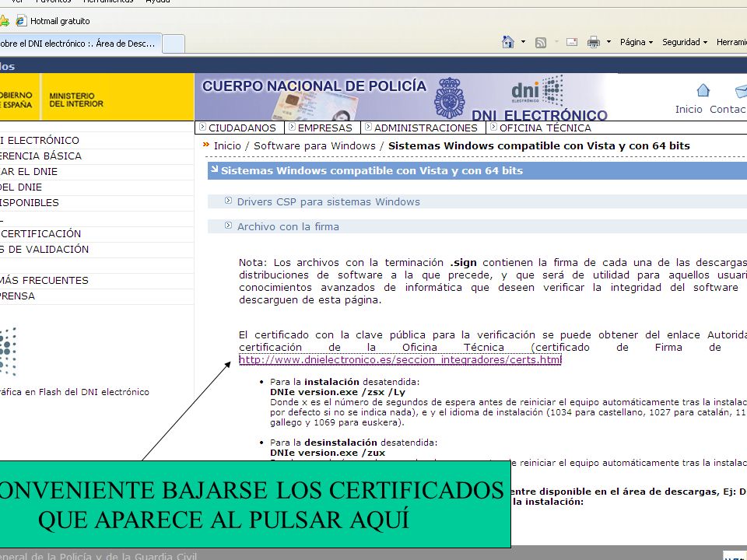
Task: Open a new blank browser tab
Action: point(174,44)
